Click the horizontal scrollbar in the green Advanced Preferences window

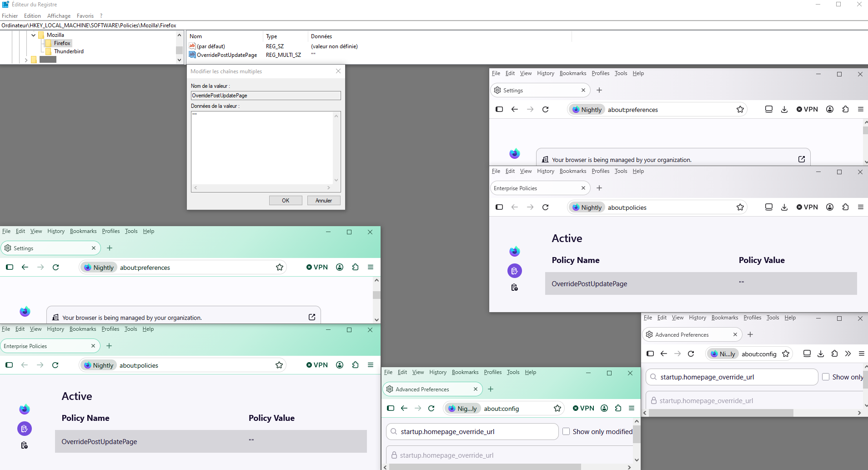[485, 467]
